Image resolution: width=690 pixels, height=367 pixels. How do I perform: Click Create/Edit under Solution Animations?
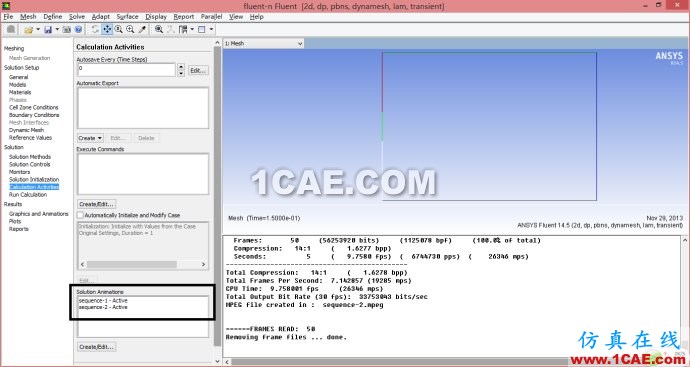pos(97,347)
